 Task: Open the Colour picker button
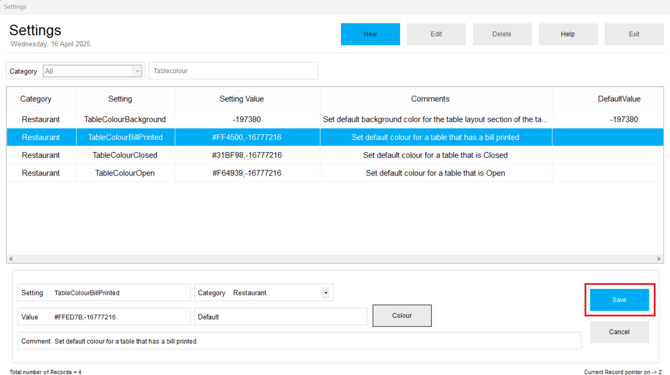pos(402,316)
